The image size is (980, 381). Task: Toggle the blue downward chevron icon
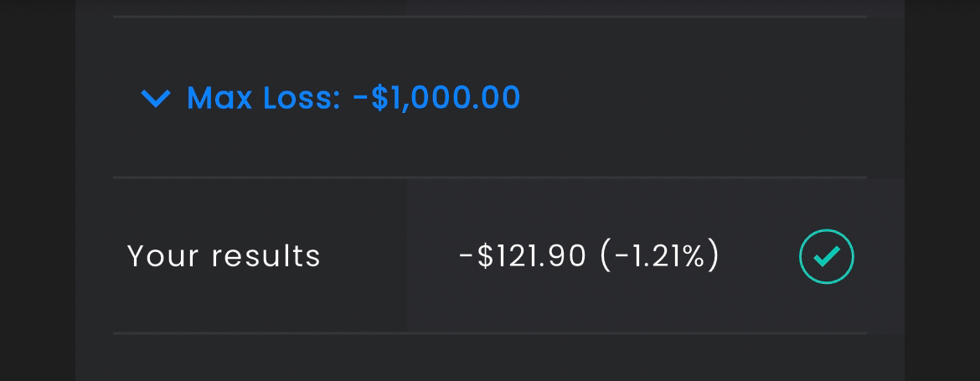tap(156, 98)
